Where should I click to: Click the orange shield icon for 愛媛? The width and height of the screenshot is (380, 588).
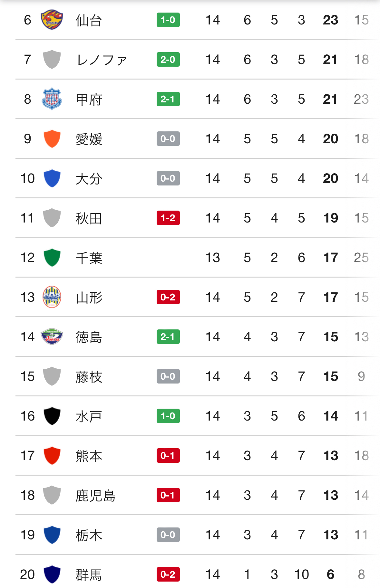coord(52,139)
